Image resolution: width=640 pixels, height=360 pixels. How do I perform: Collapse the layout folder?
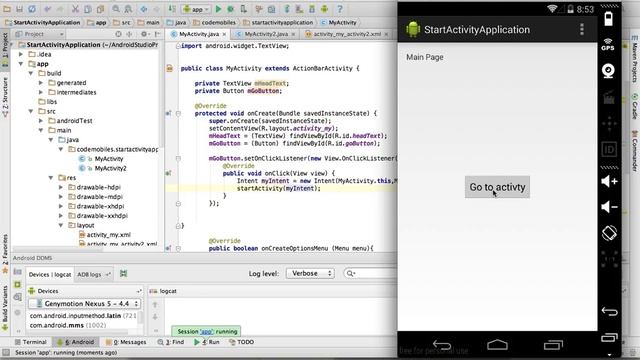[x=61, y=225]
